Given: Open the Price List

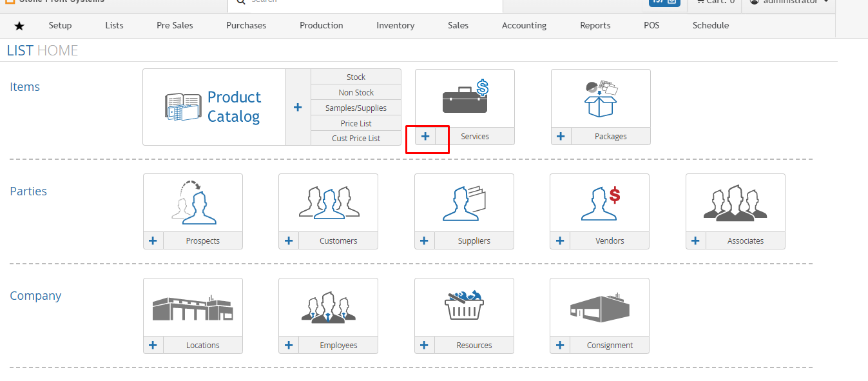Looking at the screenshot, I should pyautogui.click(x=356, y=123).
